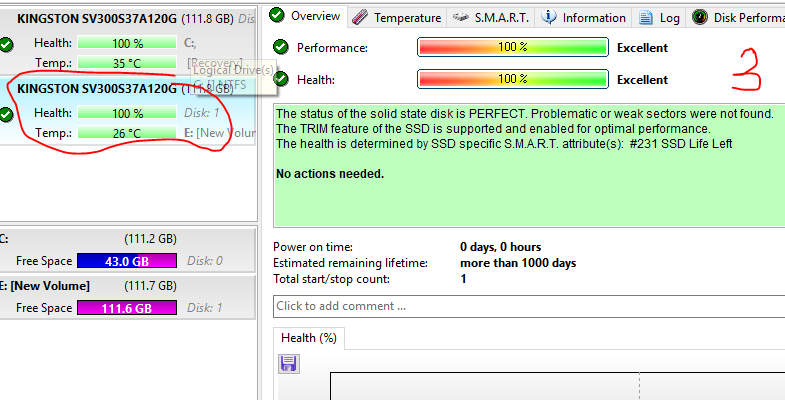Save the health graph using floppy disk icon
Viewport: 785px width, 400px height.
pyautogui.click(x=288, y=363)
